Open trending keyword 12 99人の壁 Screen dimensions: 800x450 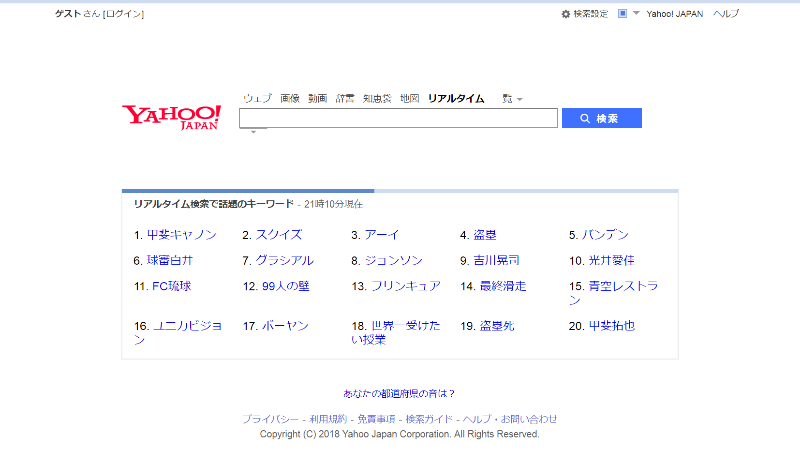tap(286, 286)
